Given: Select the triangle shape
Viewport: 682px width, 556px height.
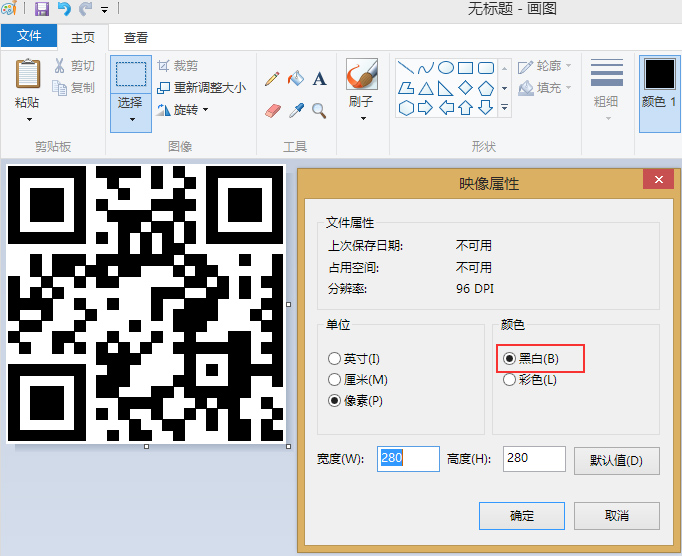Looking at the screenshot, I should pos(426,88).
